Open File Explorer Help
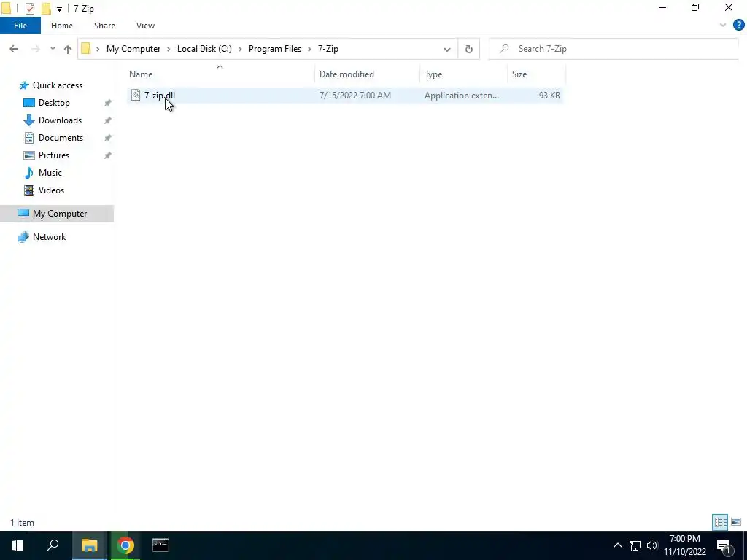Screen dimensions: 747x560 [738, 26]
